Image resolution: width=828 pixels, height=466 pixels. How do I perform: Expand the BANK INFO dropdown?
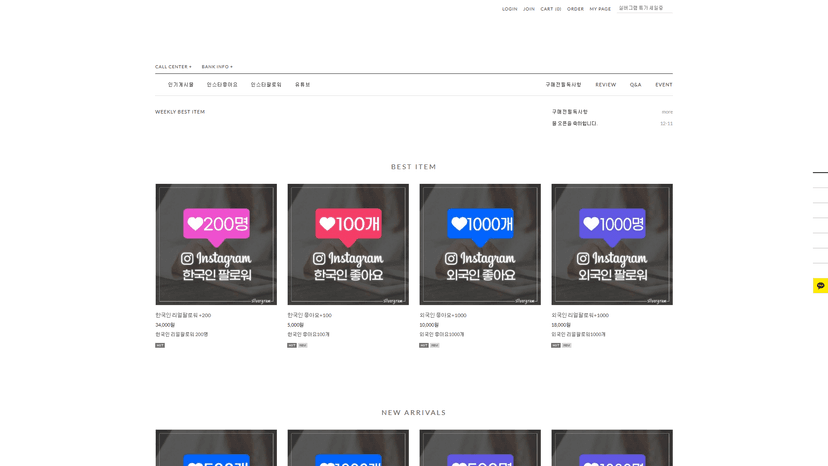click(217, 67)
